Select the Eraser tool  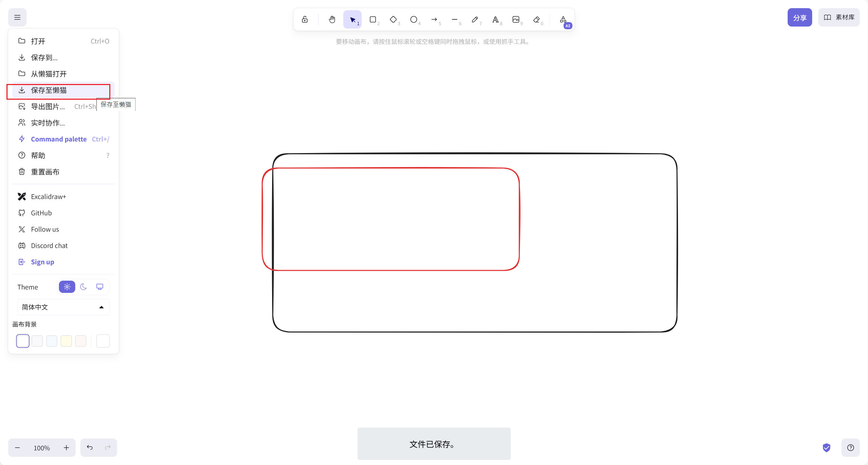[536, 19]
